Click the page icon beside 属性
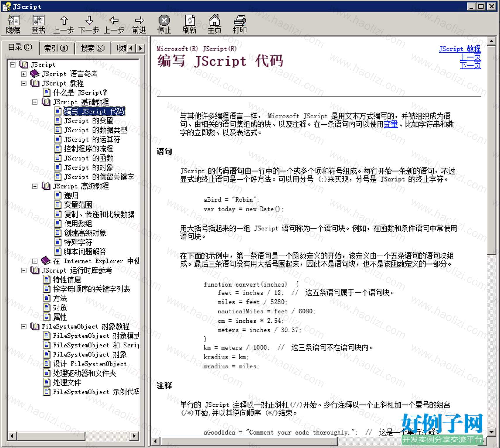 pos(47,317)
